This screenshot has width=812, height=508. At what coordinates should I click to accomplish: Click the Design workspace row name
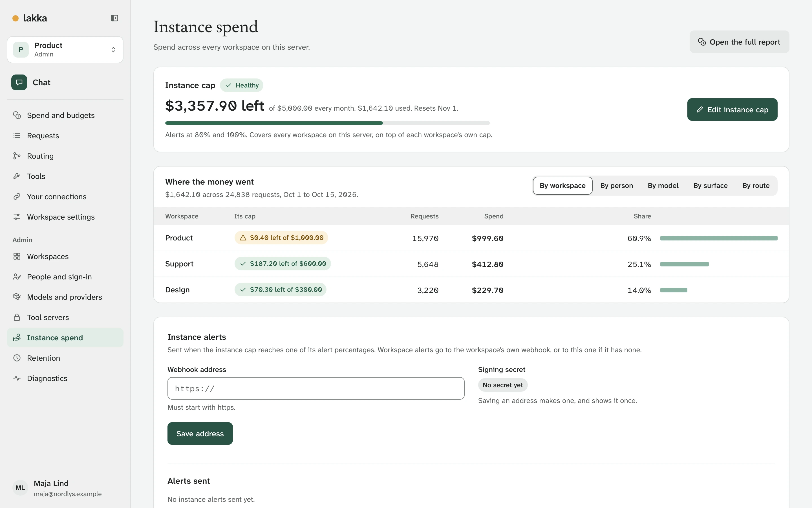click(x=177, y=290)
